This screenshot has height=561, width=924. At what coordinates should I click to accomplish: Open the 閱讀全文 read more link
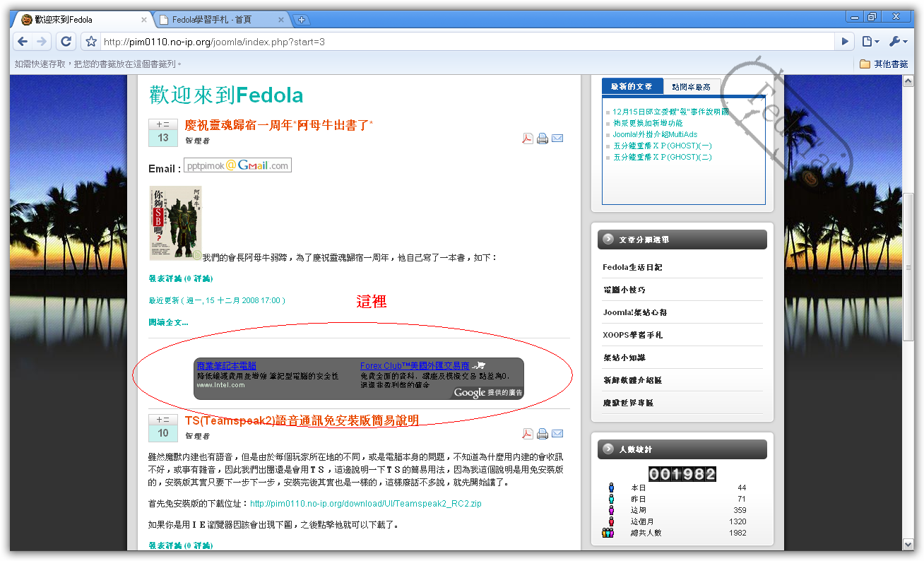coord(168,322)
